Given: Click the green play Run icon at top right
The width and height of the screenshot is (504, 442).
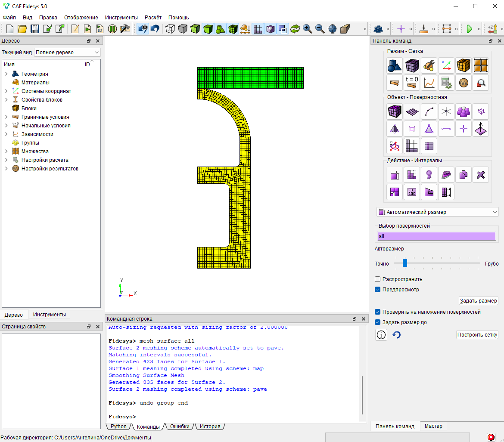Looking at the screenshot, I should (469, 29).
